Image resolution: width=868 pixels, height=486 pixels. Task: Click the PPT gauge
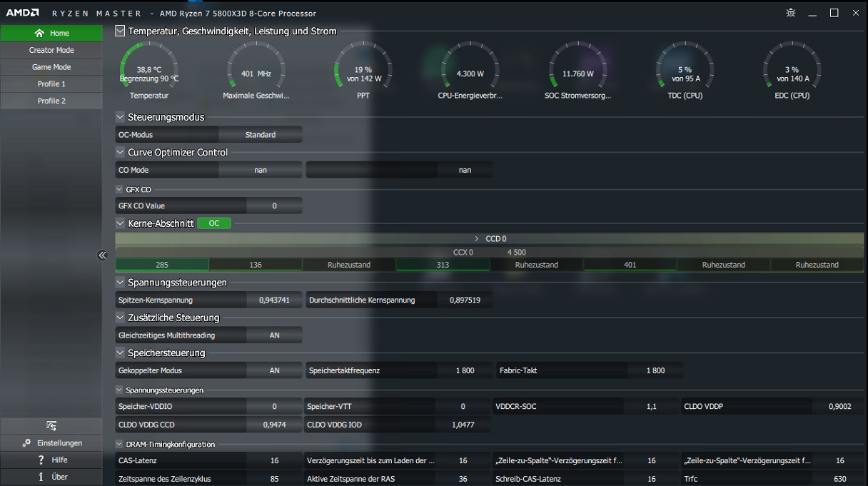[363, 70]
